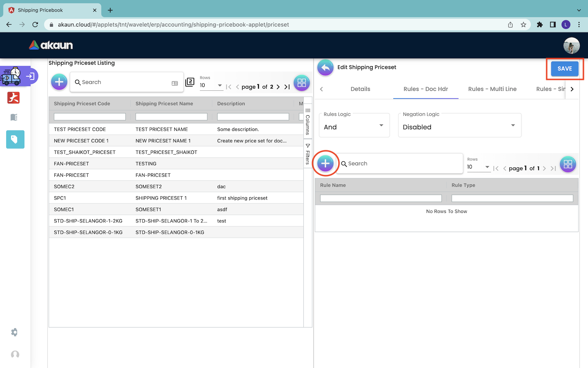Expand the Columns side panel

click(x=308, y=121)
